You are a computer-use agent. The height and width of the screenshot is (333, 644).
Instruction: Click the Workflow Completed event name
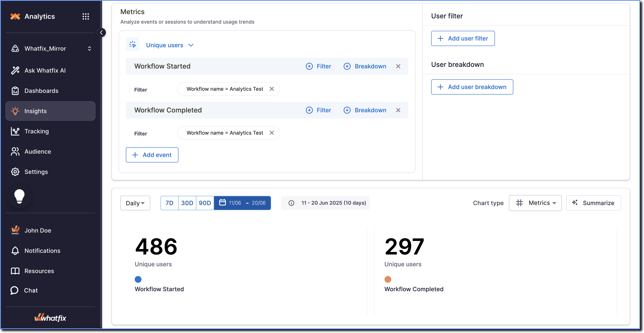click(x=168, y=110)
